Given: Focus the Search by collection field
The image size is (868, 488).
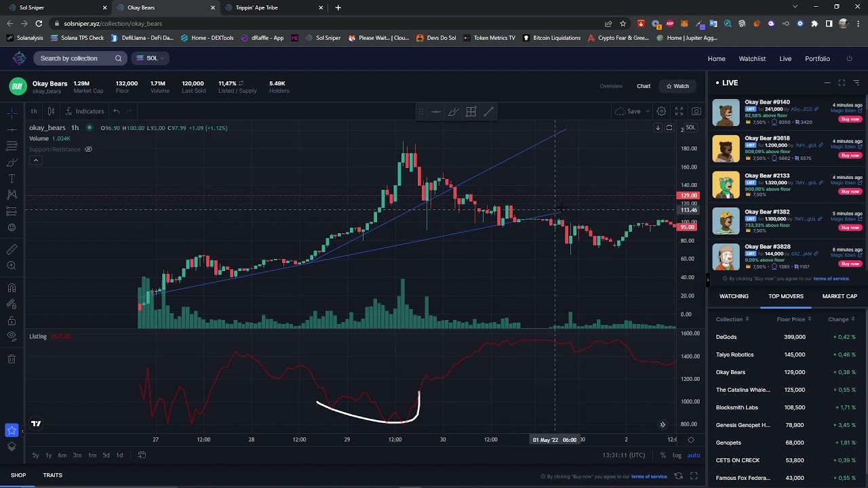Looking at the screenshot, I should (81, 58).
